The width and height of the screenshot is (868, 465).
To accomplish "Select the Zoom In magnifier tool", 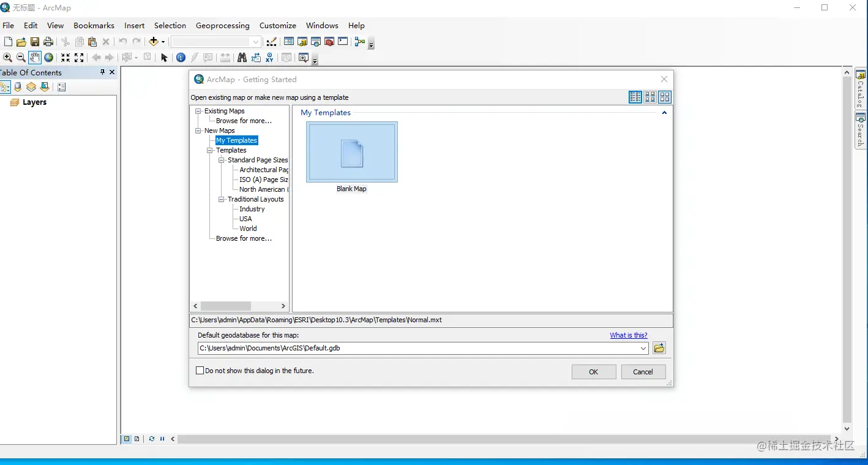I will 7,58.
